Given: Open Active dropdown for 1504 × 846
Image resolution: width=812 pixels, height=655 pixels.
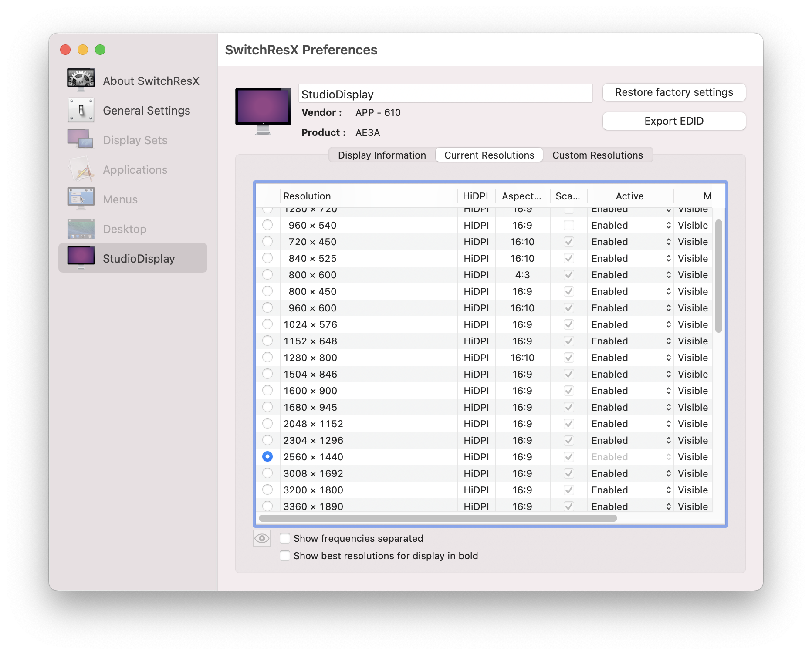Looking at the screenshot, I should click(x=631, y=374).
